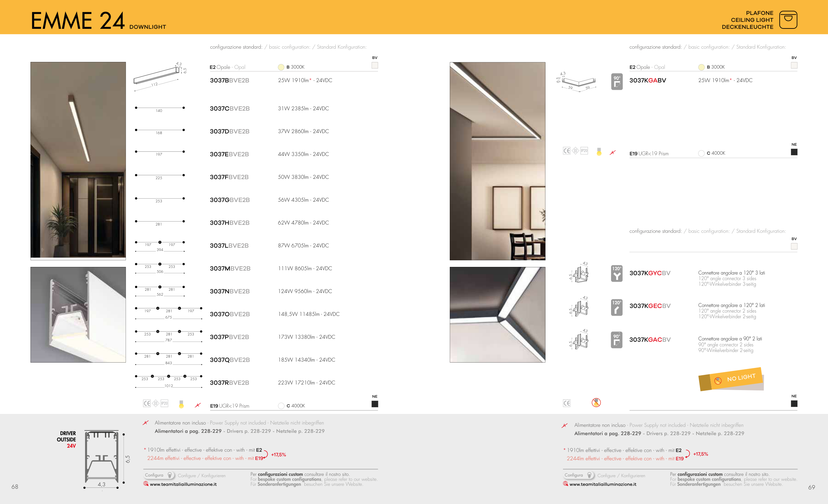The image size is (828, 504).
Task: Click the white BV finish swatch, left page
Action: coord(375,66)
